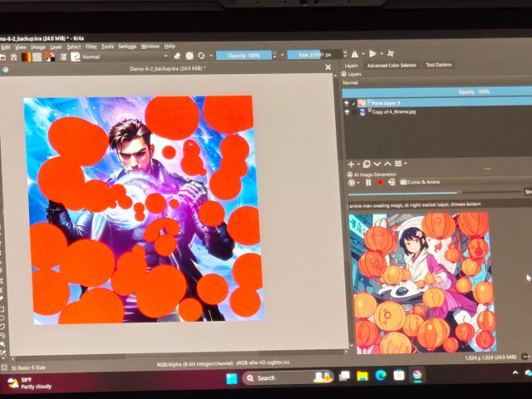Pause live AI image generation
Image resolution: width=532 pixels, height=399 pixels.
(x=368, y=183)
